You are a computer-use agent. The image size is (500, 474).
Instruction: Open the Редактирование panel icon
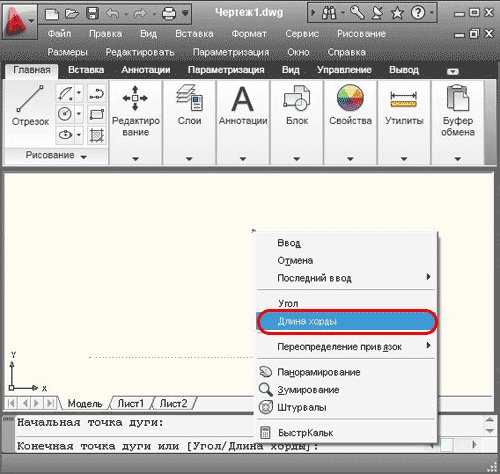[135, 98]
